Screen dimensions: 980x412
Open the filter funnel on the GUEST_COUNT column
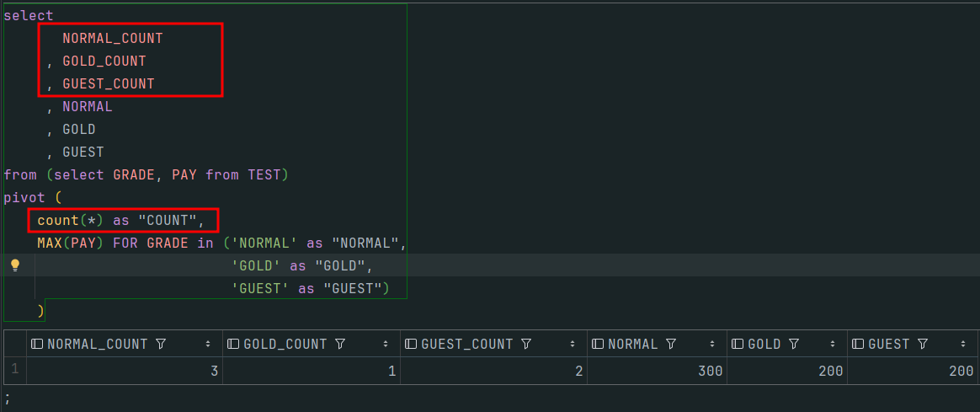tap(525, 344)
